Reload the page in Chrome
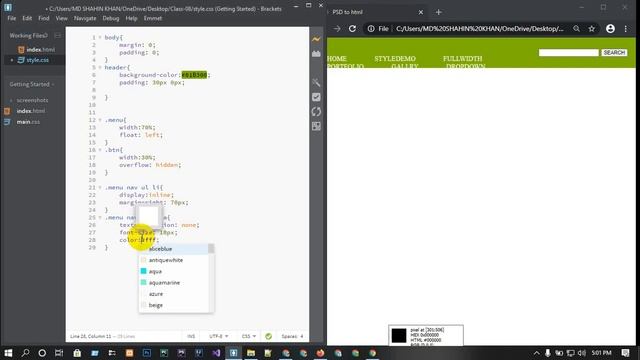The width and height of the screenshot is (640, 360). tap(352, 29)
